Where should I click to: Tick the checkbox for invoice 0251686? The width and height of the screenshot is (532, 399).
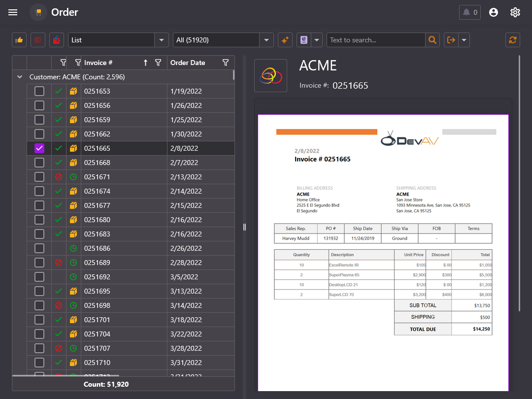pyautogui.click(x=39, y=248)
